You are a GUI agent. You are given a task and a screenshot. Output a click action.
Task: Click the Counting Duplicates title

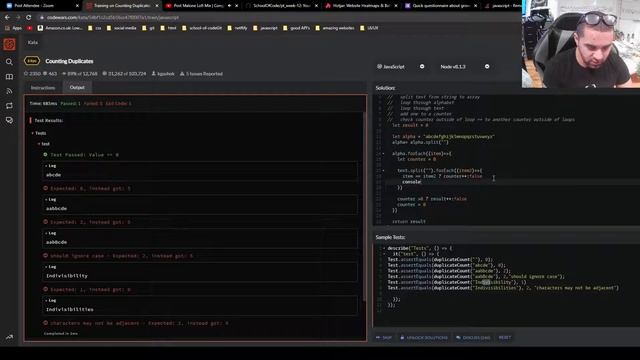pyautogui.click(x=69, y=61)
